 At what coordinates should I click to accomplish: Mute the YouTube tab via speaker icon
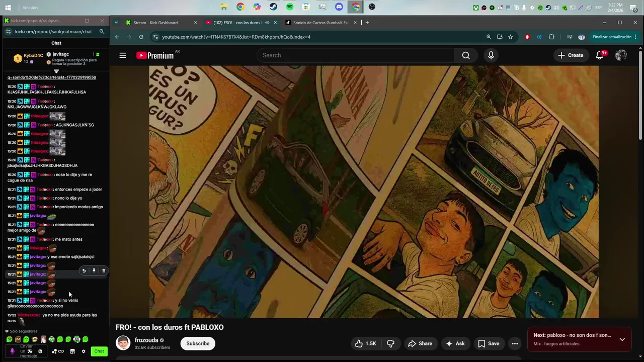(x=267, y=23)
